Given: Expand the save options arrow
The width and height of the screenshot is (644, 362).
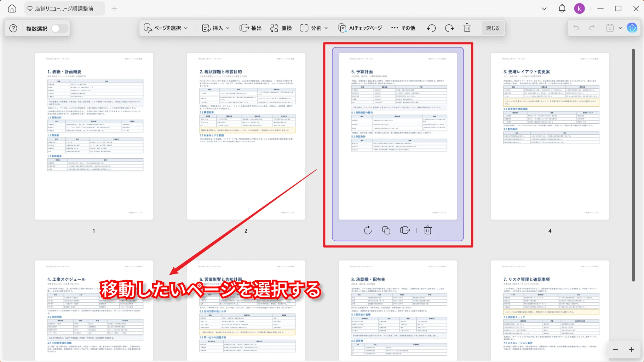Looking at the screenshot, I should pos(620,28).
